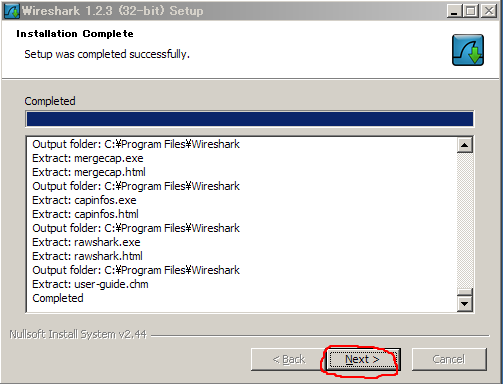Click the log scrollbar up arrow
Viewport: 503px width, 384px height.
[465, 145]
